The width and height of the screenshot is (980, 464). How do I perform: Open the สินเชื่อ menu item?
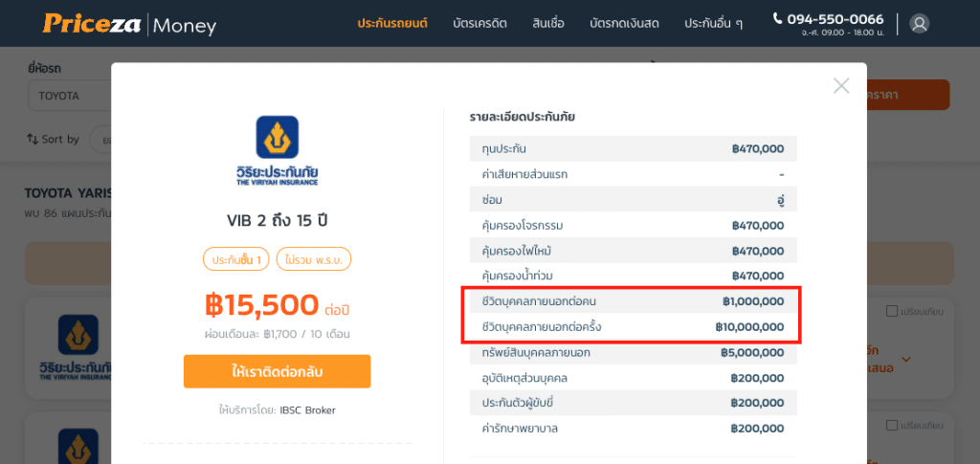548,24
